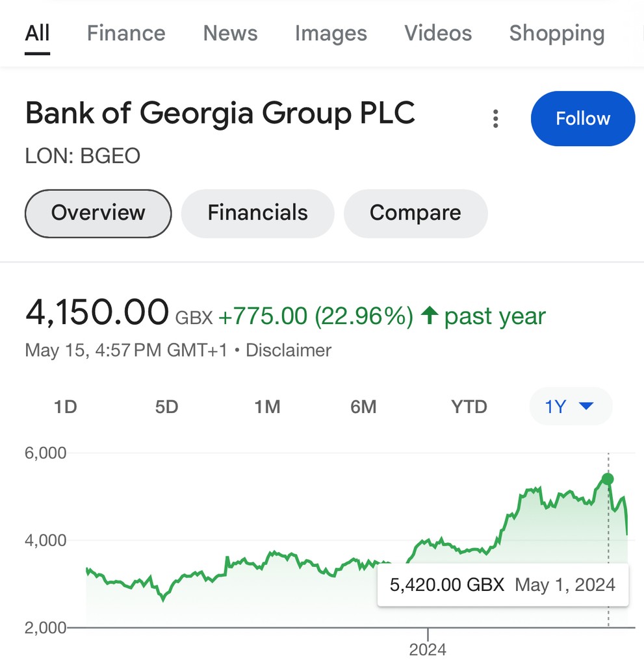644x665 pixels.
Task: Open the Compare chip
Action: (x=415, y=213)
